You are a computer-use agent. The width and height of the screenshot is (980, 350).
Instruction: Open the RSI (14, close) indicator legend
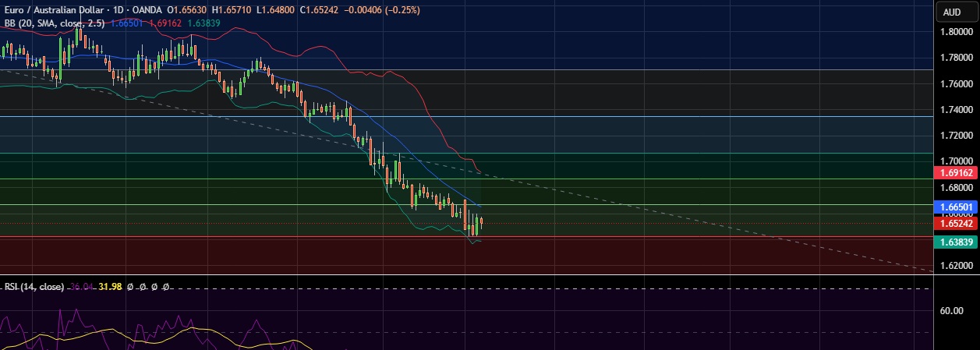coord(34,287)
